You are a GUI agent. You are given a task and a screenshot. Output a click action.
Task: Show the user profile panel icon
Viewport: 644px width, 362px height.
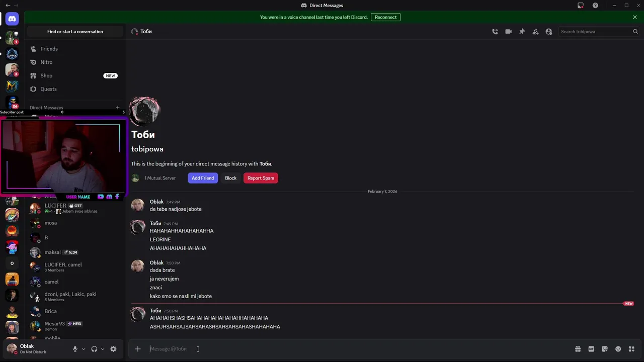point(549,31)
